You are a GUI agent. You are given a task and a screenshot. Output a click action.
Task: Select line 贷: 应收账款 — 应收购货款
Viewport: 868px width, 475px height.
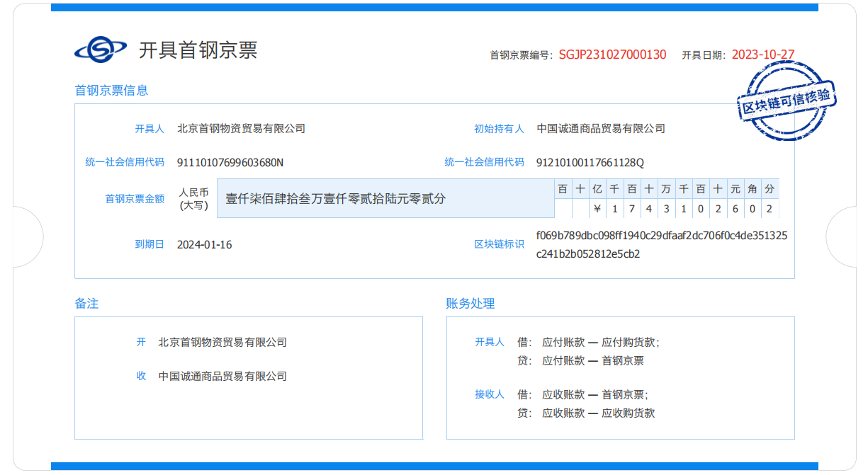(x=586, y=413)
